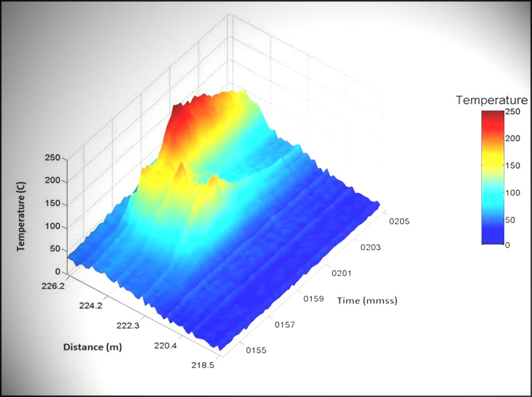
Task: Click the Temperature colorbar title
Action: point(492,100)
